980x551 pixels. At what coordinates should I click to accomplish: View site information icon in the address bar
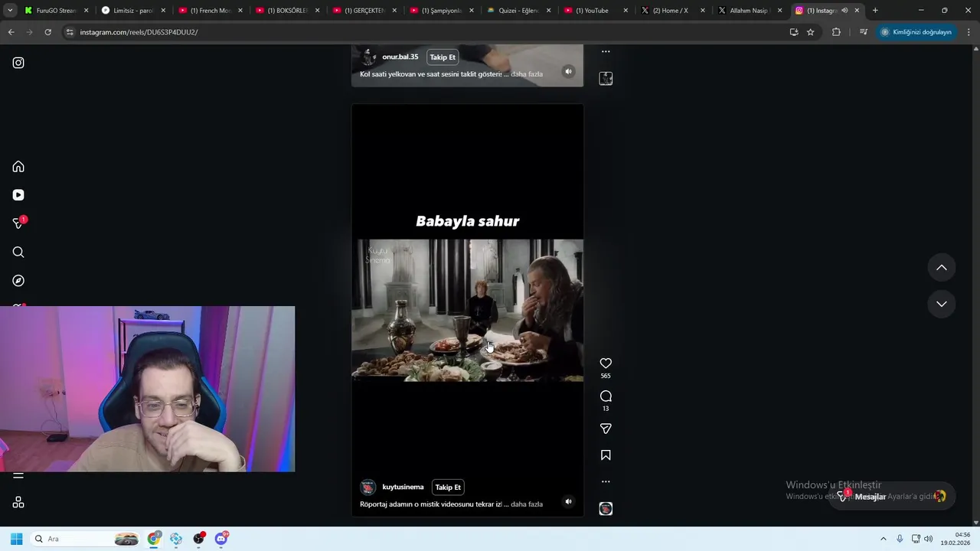tap(70, 32)
